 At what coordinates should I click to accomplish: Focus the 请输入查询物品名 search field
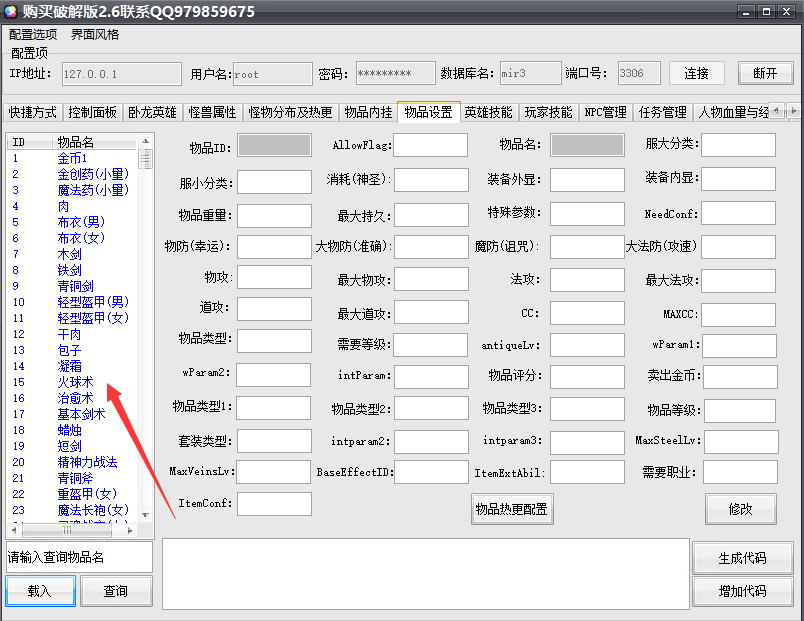coord(78,557)
